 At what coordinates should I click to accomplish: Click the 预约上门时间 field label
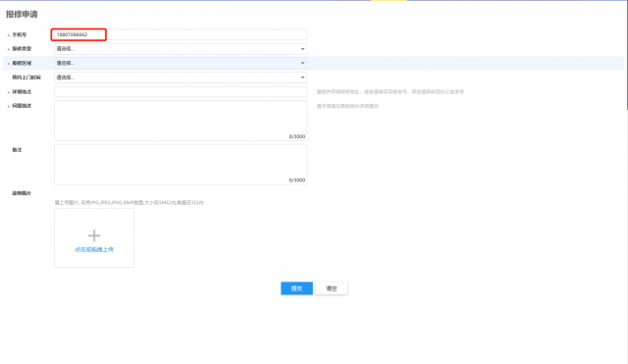pyautogui.click(x=26, y=78)
